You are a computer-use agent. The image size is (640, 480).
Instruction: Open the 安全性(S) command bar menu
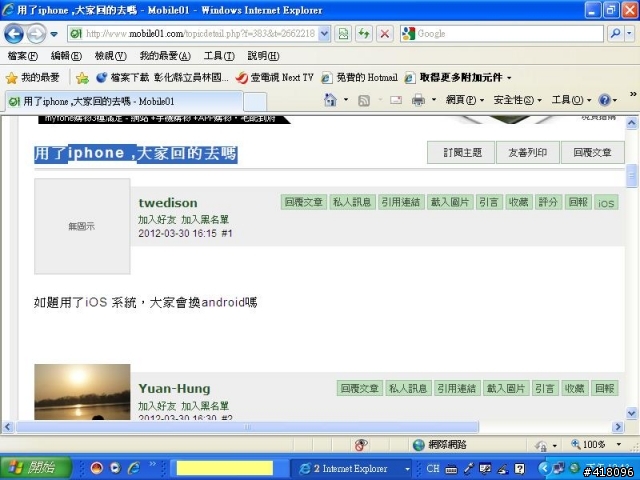click(x=517, y=100)
